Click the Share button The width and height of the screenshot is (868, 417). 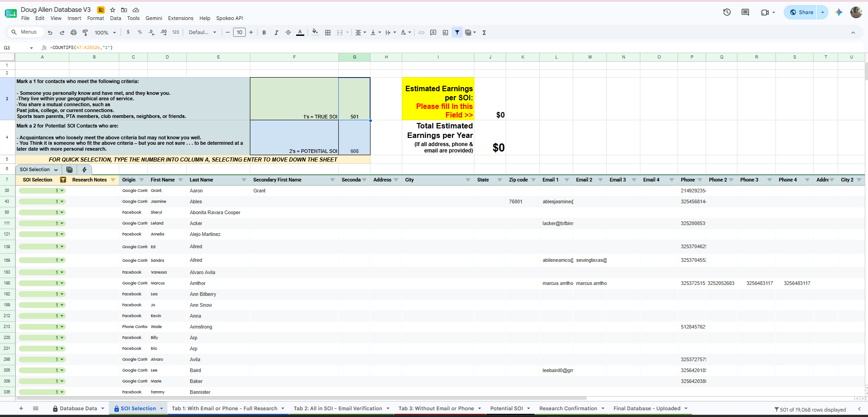tap(801, 12)
